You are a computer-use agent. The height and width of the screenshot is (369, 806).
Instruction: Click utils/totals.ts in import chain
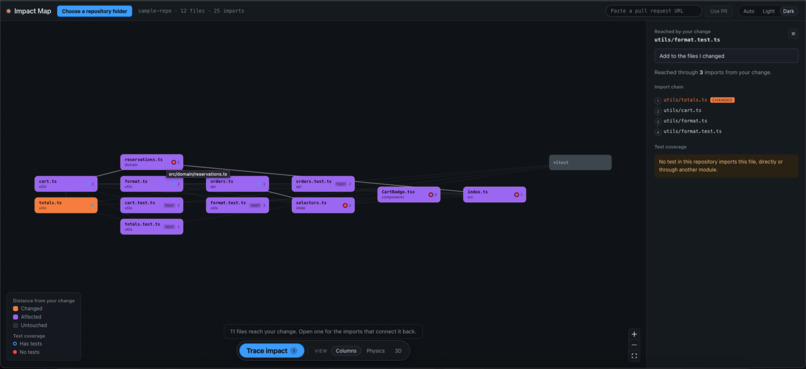pos(685,100)
